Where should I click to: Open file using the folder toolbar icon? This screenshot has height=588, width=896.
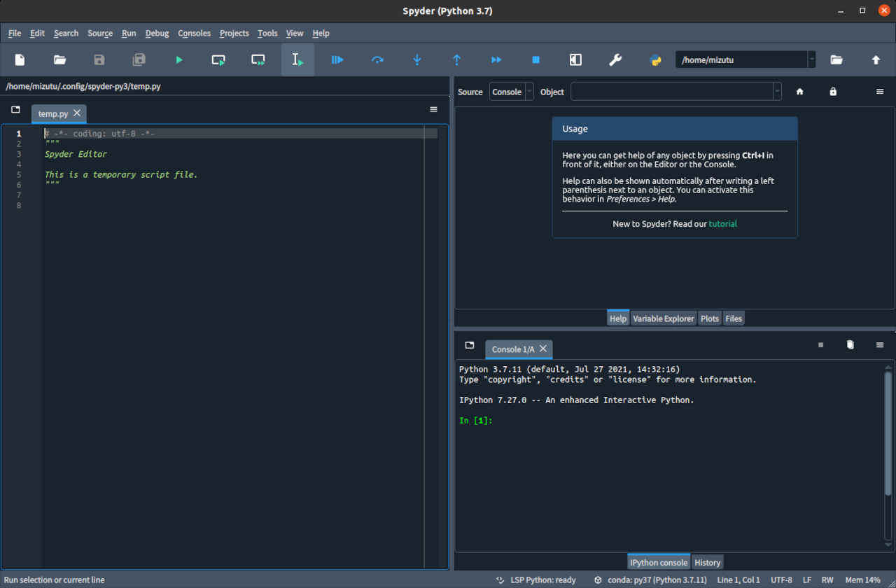[60, 60]
